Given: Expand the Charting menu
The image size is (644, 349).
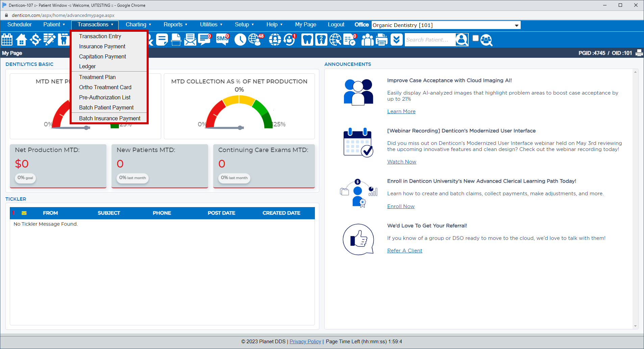Looking at the screenshot, I should pos(138,24).
